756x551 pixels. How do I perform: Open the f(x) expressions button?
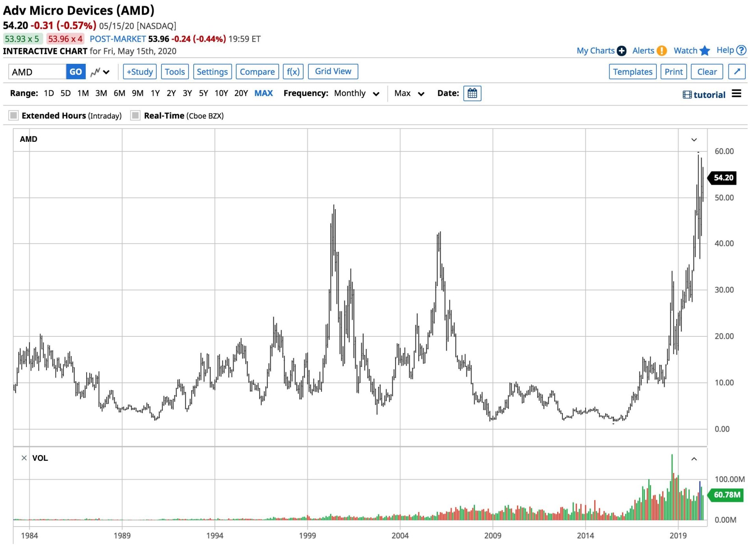(293, 72)
